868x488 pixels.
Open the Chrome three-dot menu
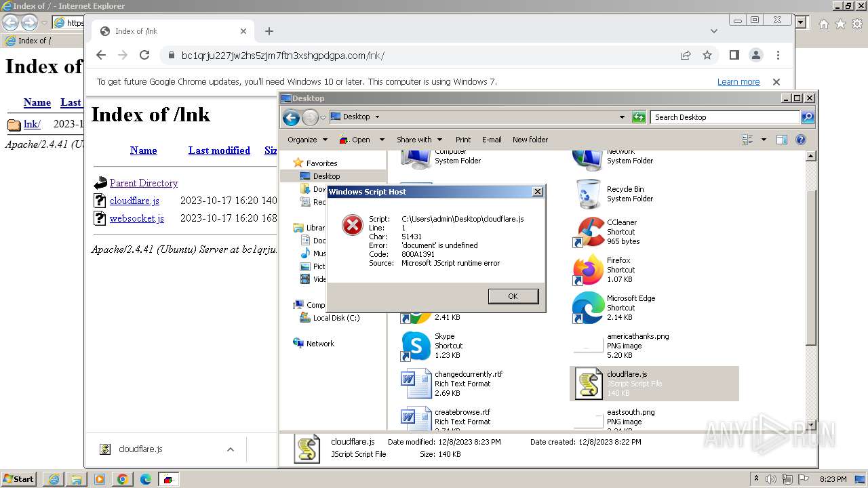[778, 56]
